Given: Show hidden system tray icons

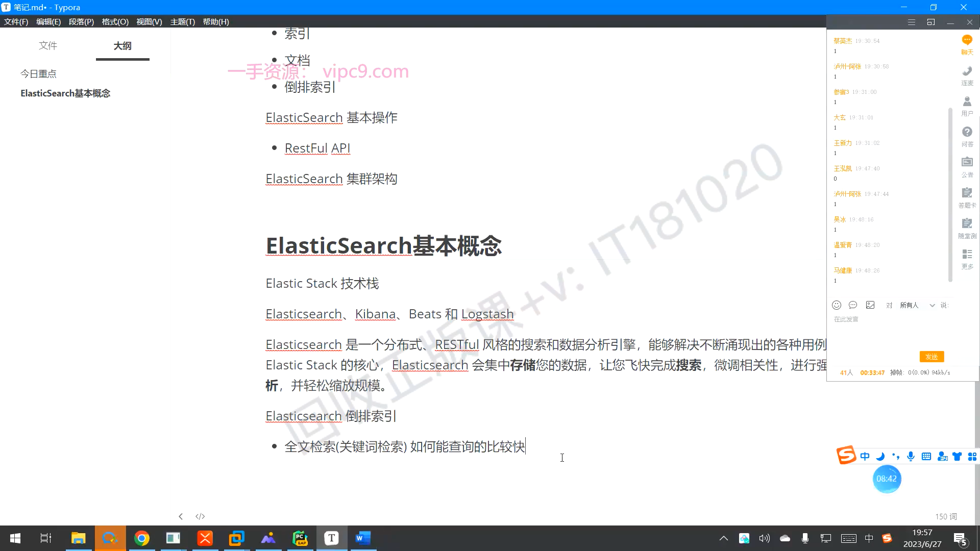Looking at the screenshot, I should coord(723,538).
